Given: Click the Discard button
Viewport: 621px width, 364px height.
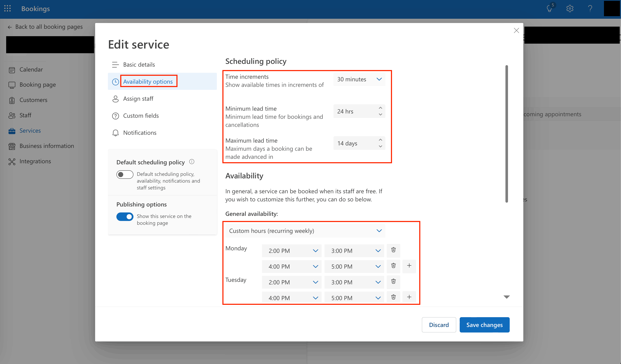Looking at the screenshot, I should pos(439,325).
